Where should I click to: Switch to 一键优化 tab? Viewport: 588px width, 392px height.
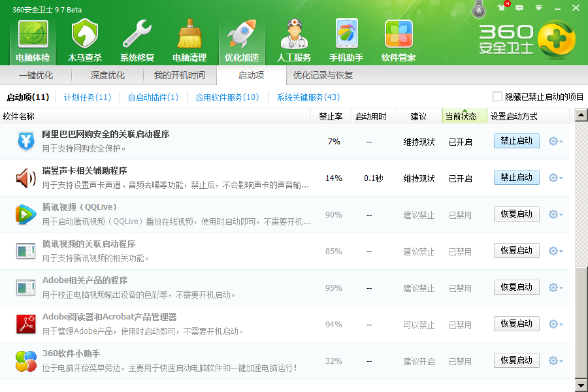coord(36,75)
